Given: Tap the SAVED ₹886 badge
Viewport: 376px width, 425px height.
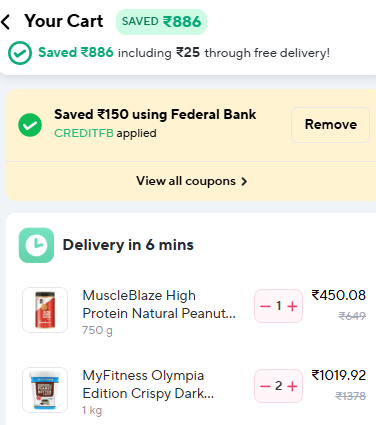Looking at the screenshot, I should pyautogui.click(x=161, y=22).
